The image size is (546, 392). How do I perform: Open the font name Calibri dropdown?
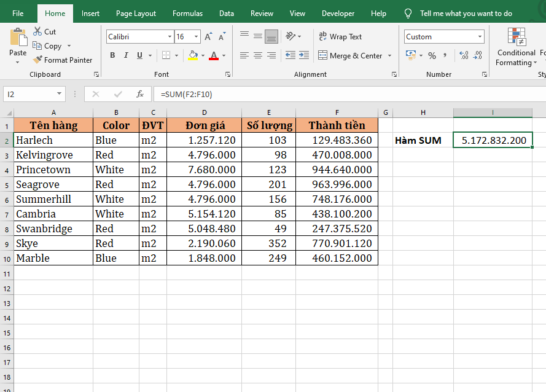pyautogui.click(x=170, y=37)
